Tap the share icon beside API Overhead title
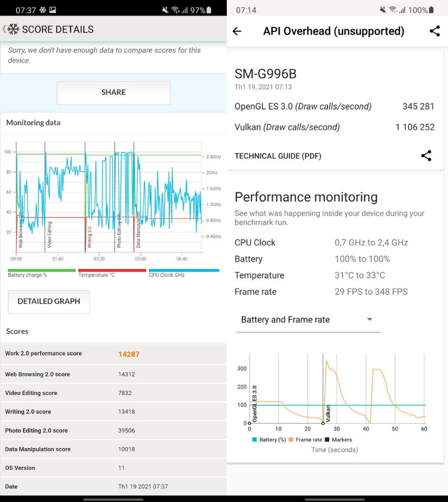 tap(435, 31)
